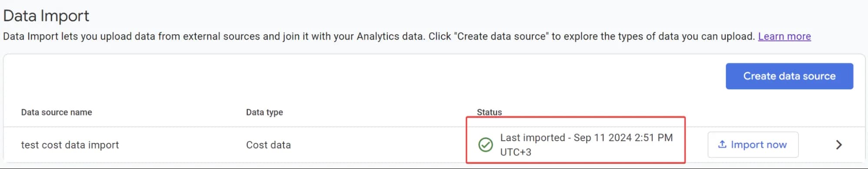Image resolution: width=868 pixels, height=169 pixels.
Task: Click the Sep 11 2024 2:51 PM timestamp
Action: point(623,138)
